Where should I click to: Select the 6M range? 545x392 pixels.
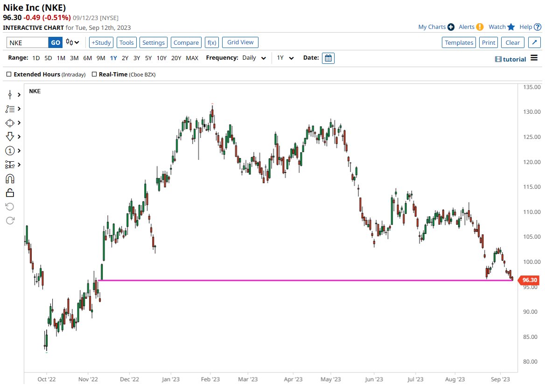(88, 58)
